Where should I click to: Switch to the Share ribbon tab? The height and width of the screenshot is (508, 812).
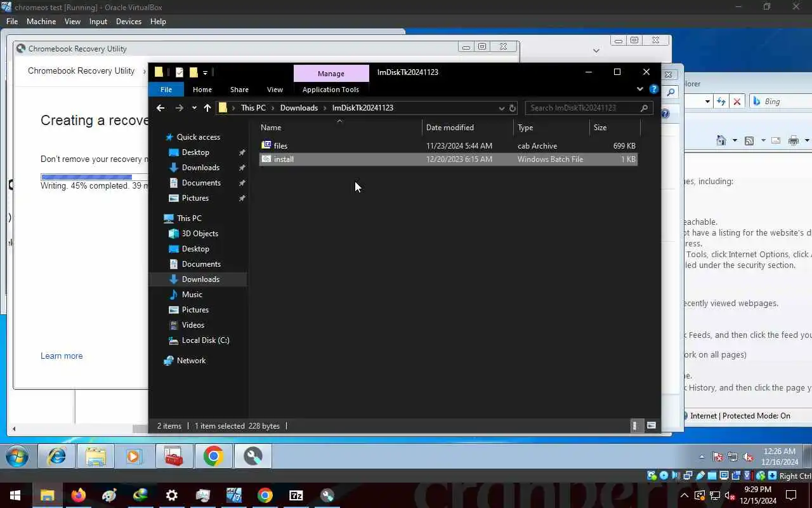tap(239, 90)
